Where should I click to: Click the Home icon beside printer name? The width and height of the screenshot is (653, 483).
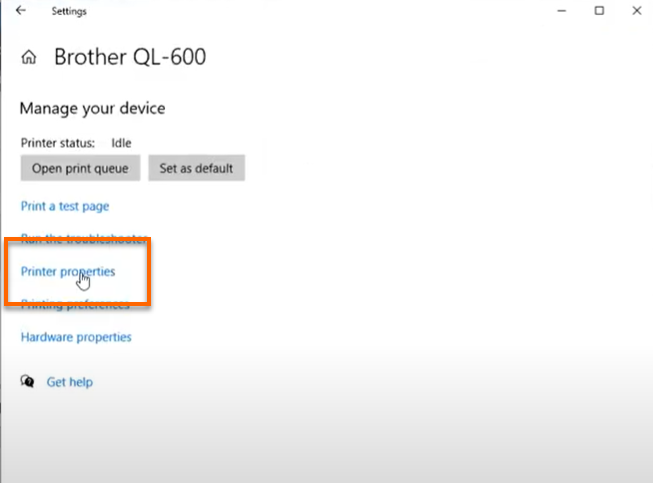click(29, 57)
